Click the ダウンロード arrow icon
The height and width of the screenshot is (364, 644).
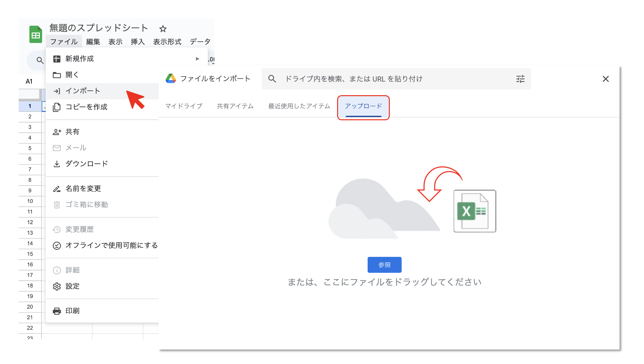click(x=57, y=164)
